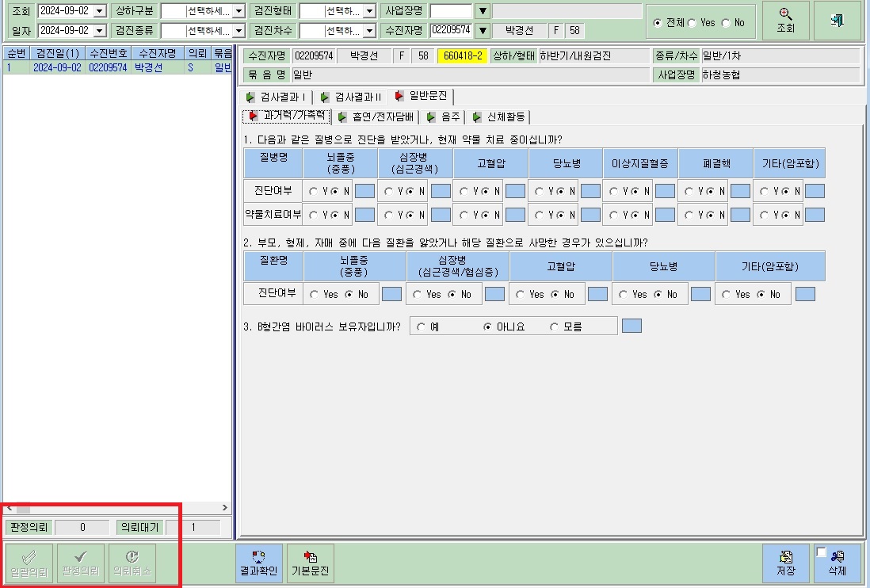Click the exit door icon at top right
Image resolution: width=870 pixels, height=588 pixels.
(x=837, y=21)
